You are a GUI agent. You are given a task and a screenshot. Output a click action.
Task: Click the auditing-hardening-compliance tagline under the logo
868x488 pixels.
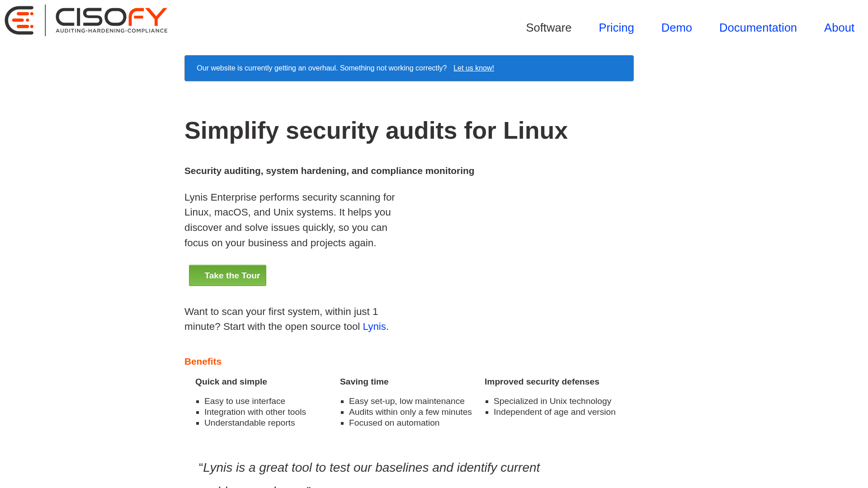(x=112, y=31)
